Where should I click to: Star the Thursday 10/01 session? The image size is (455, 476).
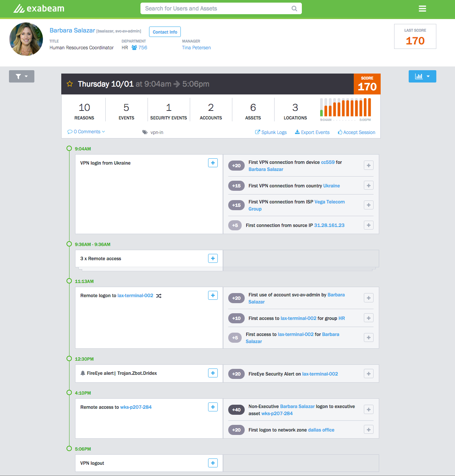(69, 84)
